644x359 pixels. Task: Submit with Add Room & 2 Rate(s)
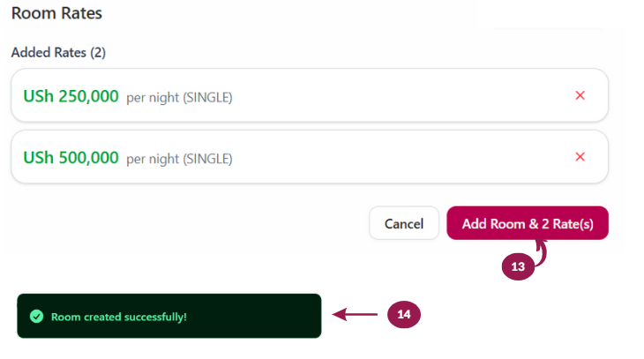coord(528,224)
